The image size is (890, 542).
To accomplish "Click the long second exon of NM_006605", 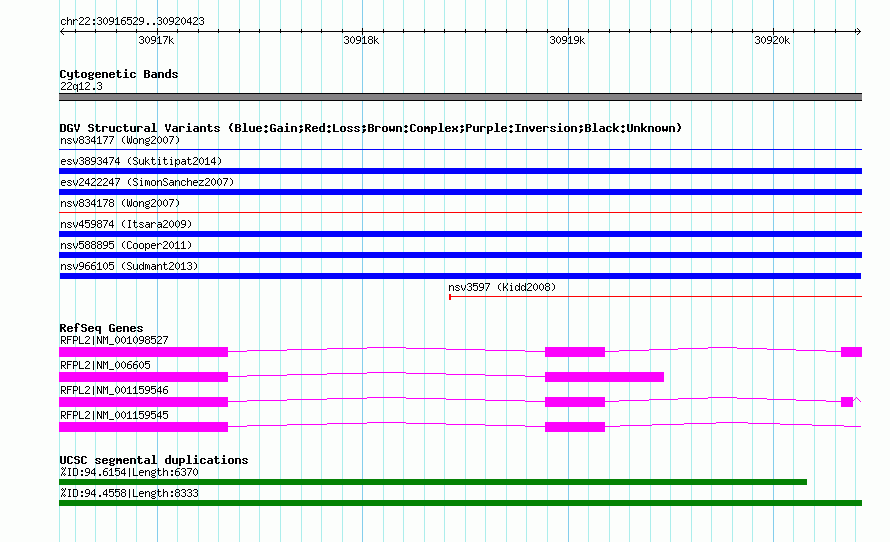I will tap(604, 377).
